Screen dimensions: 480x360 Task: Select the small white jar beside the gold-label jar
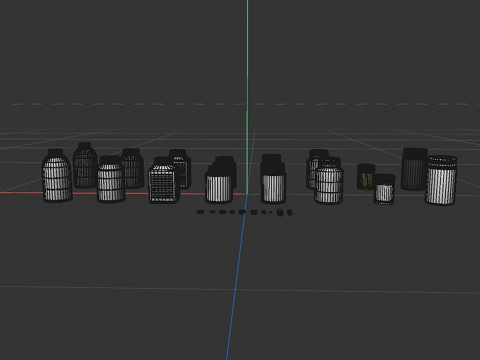(384, 189)
